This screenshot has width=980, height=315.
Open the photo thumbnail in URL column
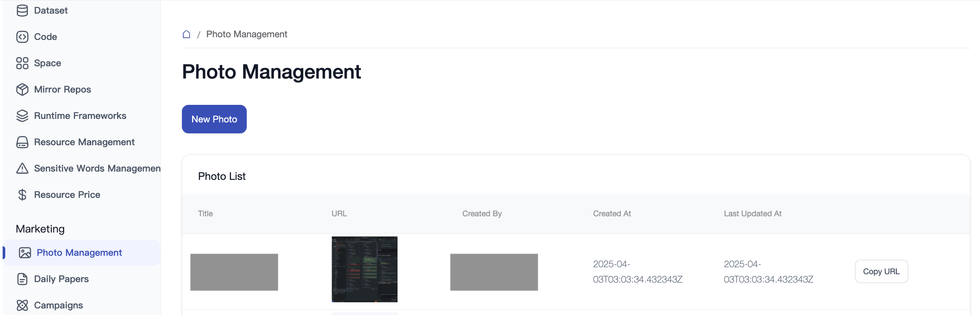(364, 269)
